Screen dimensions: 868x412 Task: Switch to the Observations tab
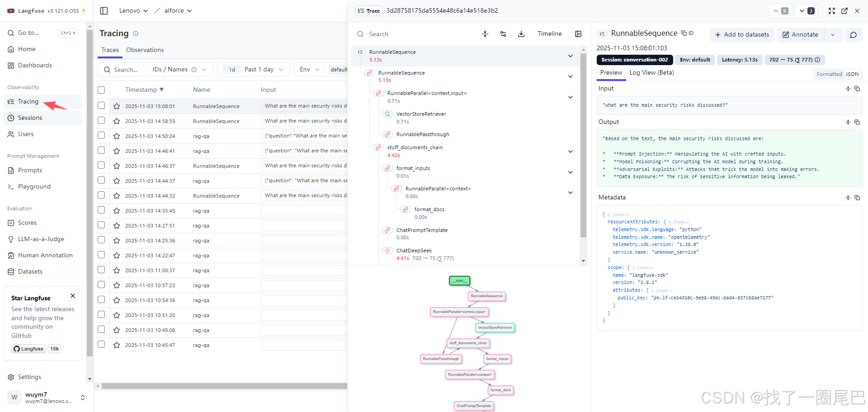[145, 50]
